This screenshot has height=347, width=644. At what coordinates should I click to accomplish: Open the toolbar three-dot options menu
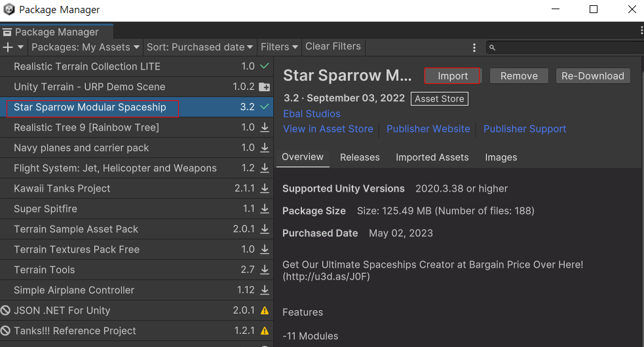tap(474, 48)
